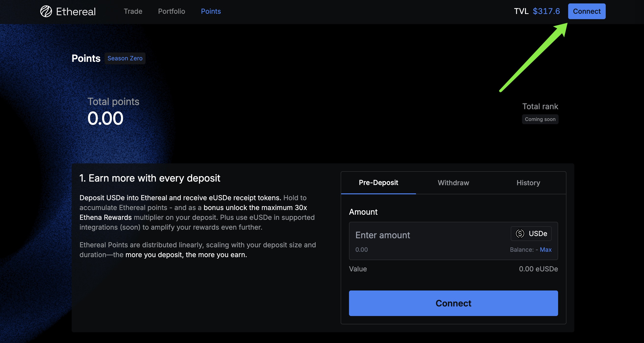Go to the Portfolio page

(x=172, y=11)
